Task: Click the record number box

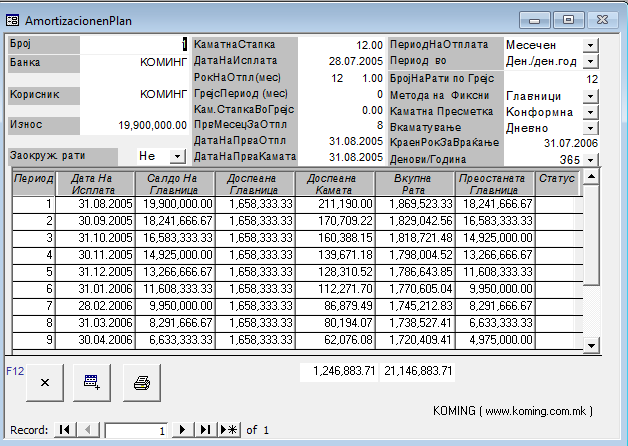Action: 135,430
